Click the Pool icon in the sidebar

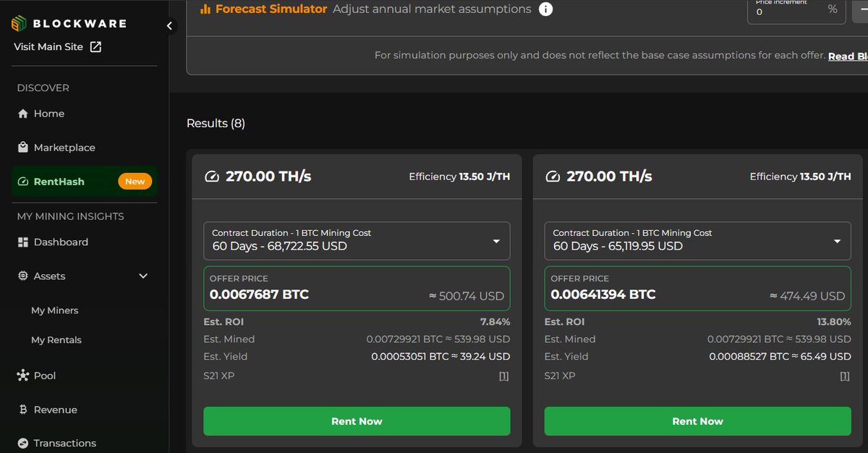pos(22,376)
